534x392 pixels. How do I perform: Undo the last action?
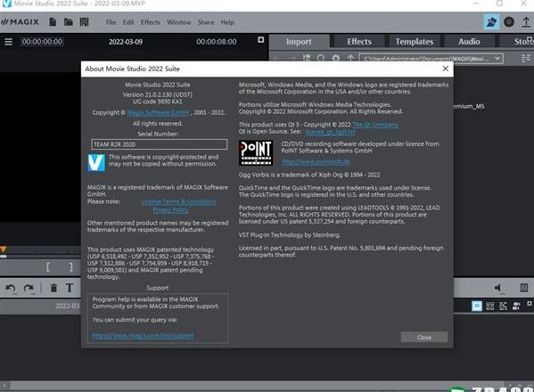tap(11, 289)
